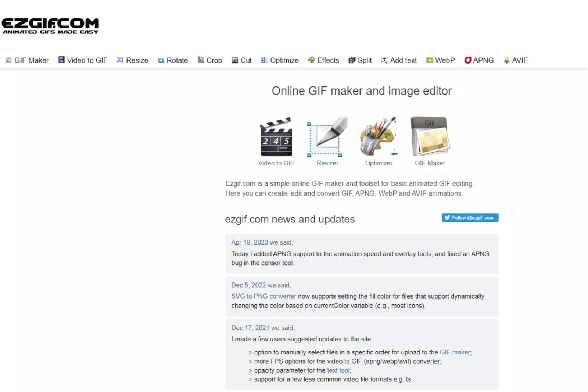This screenshot has height=392, width=588.
Task: Click the 'I made a few users suggested updates' text
Action: pyautogui.click(x=302, y=339)
